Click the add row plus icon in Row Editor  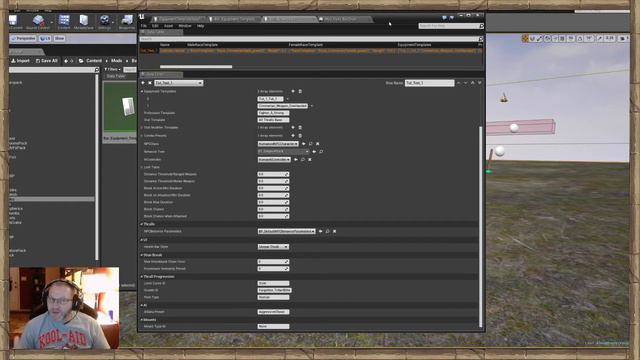[x=143, y=83]
